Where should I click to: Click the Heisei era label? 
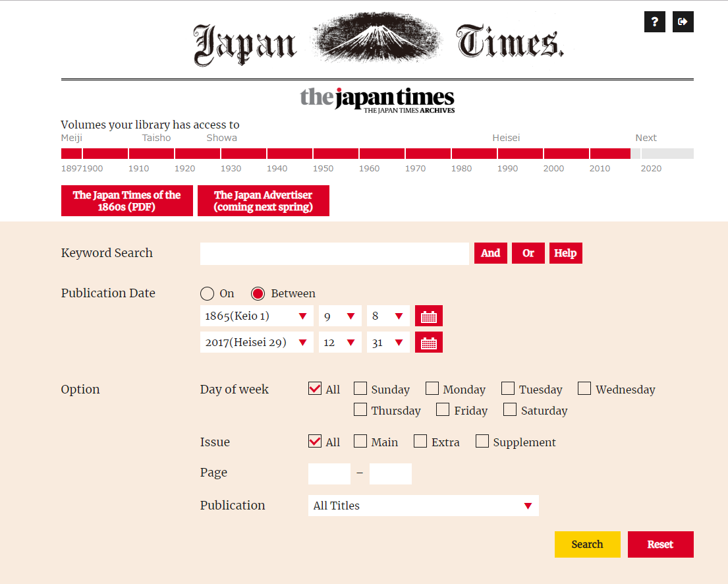click(506, 138)
